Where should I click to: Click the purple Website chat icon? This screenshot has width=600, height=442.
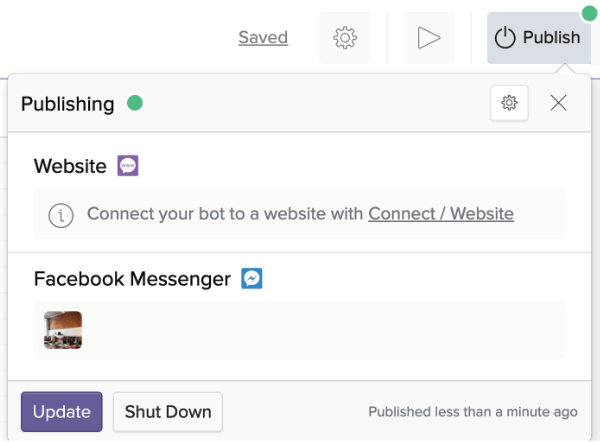click(x=128, y=166)
